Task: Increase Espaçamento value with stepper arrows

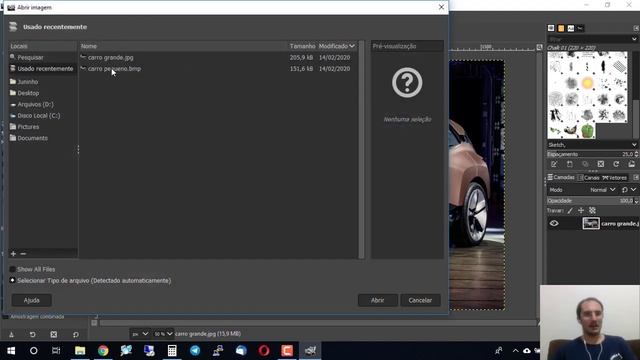Action: (636, 153)
